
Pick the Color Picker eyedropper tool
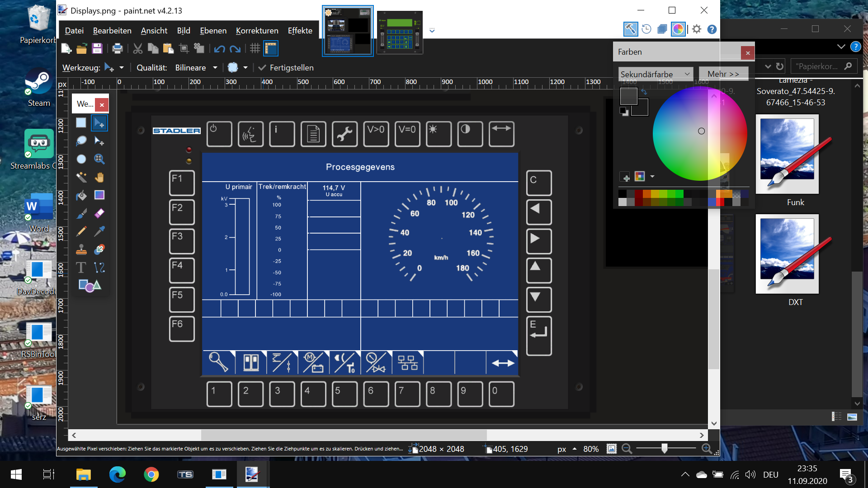tap(99, 231)
